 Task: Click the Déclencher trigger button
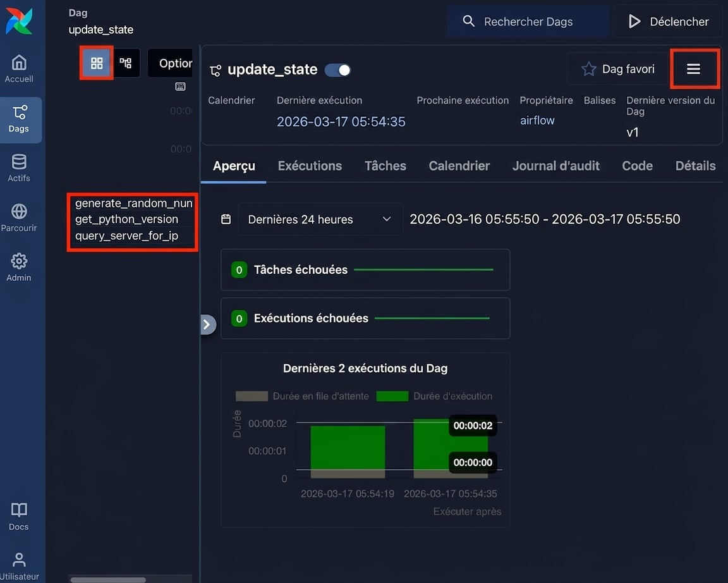click(x=669, y=21)
